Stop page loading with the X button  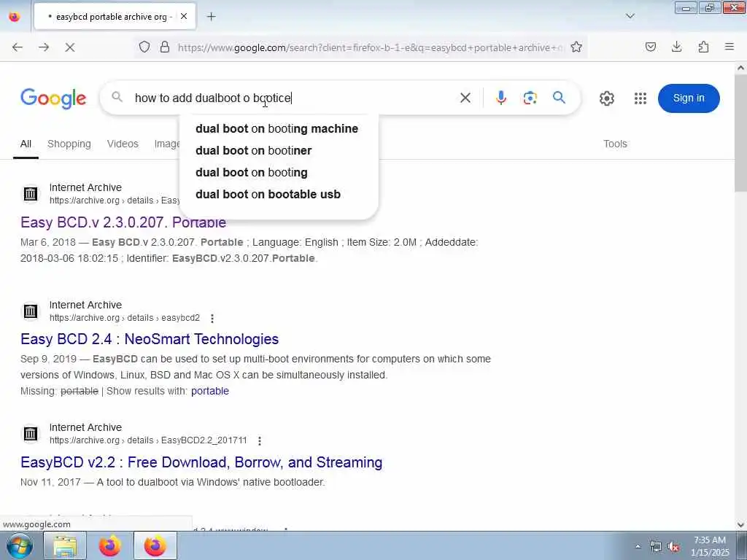coord(69,47)
